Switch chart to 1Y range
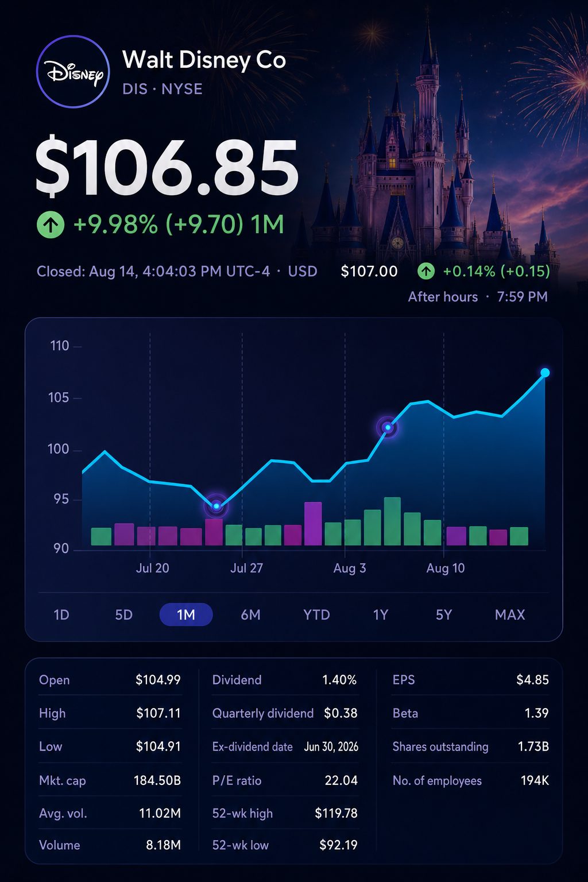 coord(381,615)
